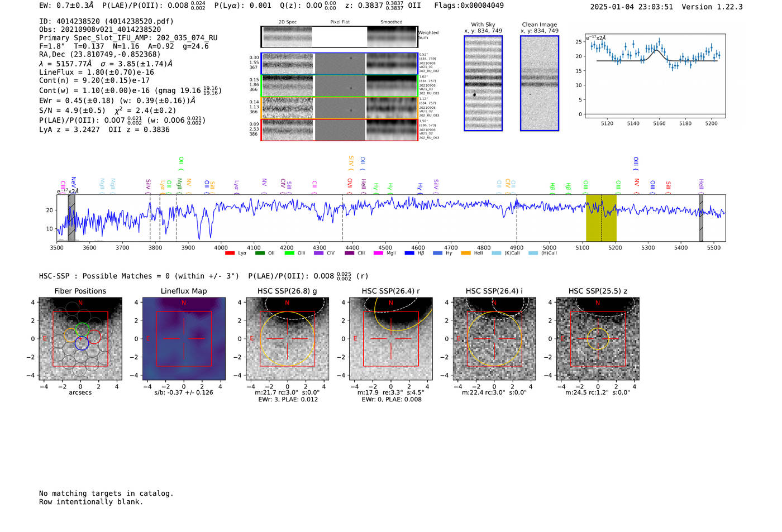Click the red fiber circle in Fiber Positions

point(94,337)
